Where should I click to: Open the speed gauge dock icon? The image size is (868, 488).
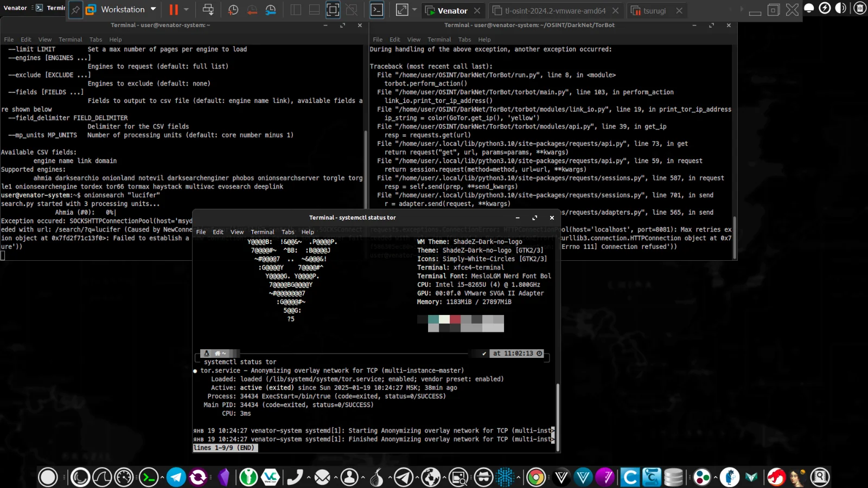tap(124, 477)
